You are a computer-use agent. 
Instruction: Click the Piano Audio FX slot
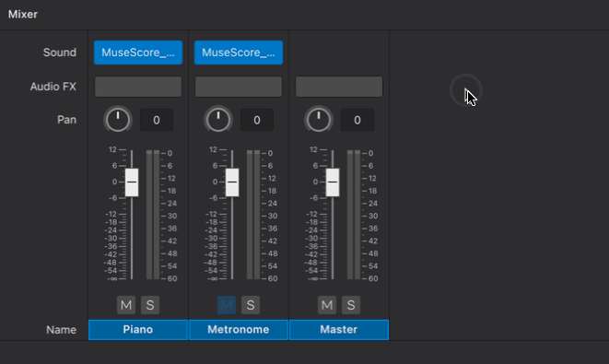point(138,87)
